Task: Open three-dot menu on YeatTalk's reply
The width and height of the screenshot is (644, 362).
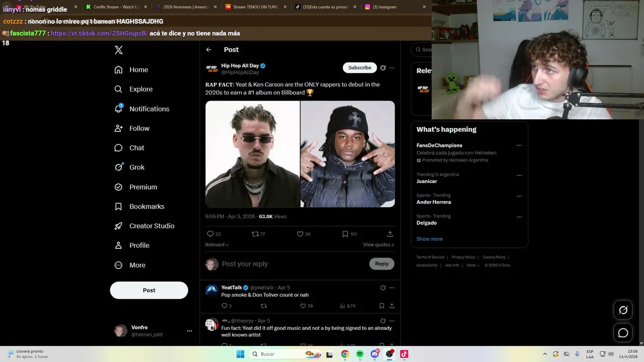Action: click(392, 288)
